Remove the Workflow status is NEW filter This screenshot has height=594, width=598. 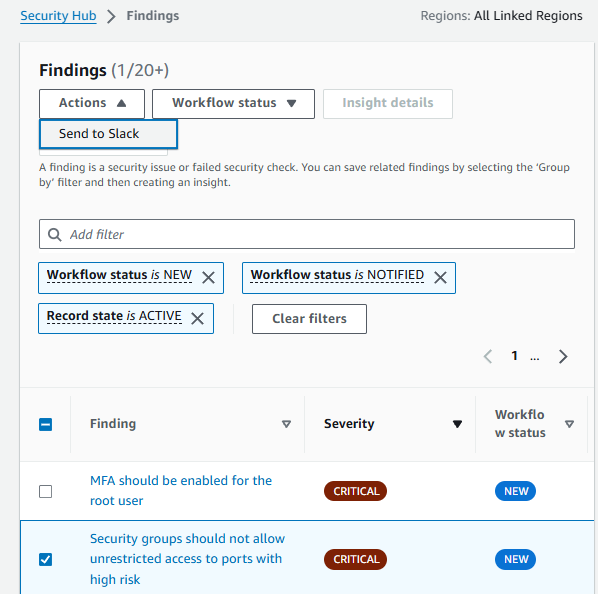208,278
